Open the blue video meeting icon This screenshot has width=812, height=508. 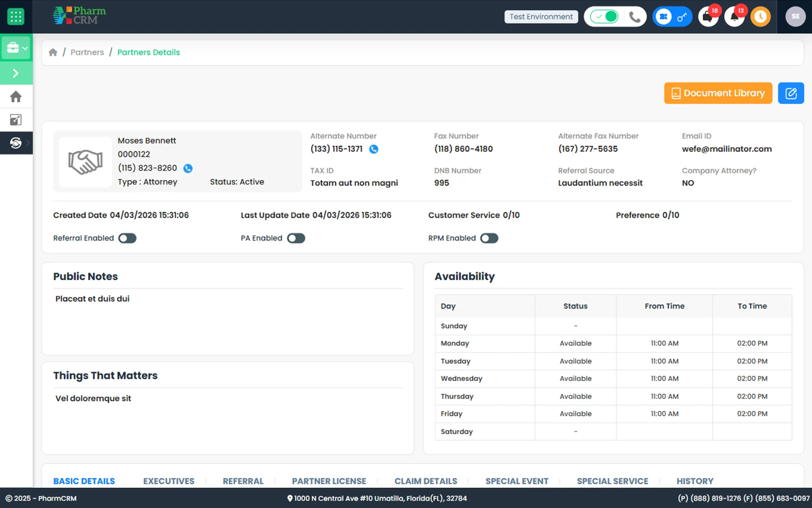[663, 17]
